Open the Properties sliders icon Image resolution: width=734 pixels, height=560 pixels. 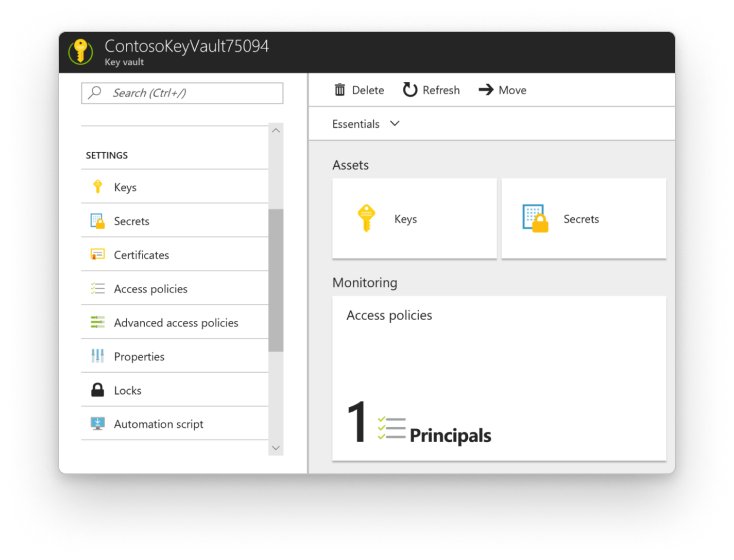coord(97,356)
